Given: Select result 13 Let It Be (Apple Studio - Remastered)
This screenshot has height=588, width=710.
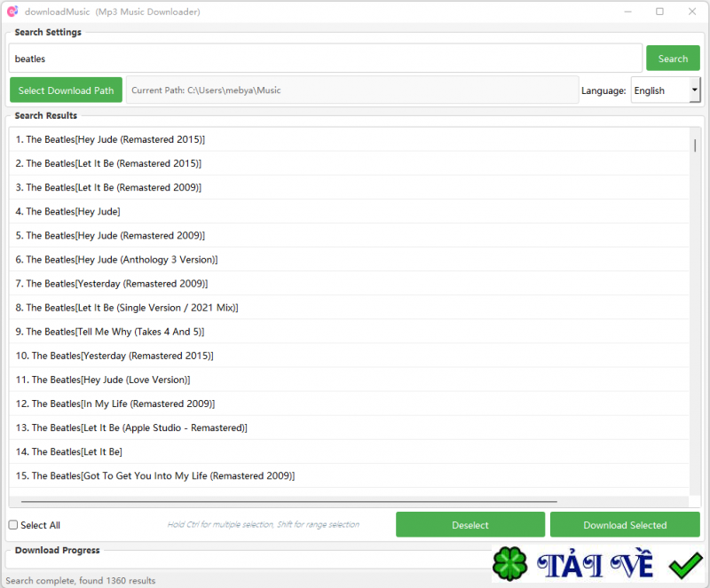Looking at the screenshot, I should tap(349, 427).
